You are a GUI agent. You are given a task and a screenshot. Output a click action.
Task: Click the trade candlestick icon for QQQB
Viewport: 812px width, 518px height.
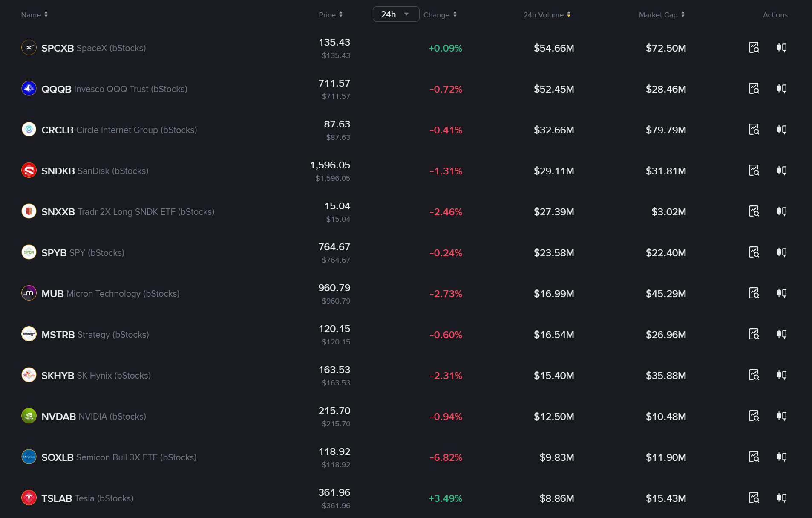point(781,88)
